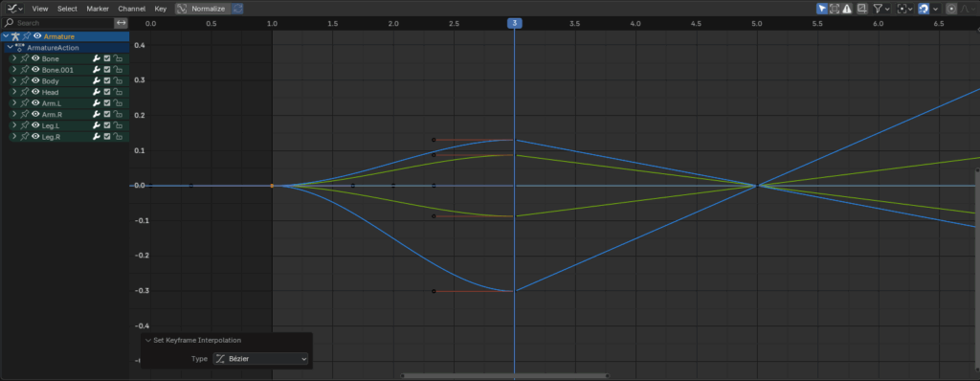Uncheck mute checkbox on Head row
The image size is (980, 381).
[107, 92]
